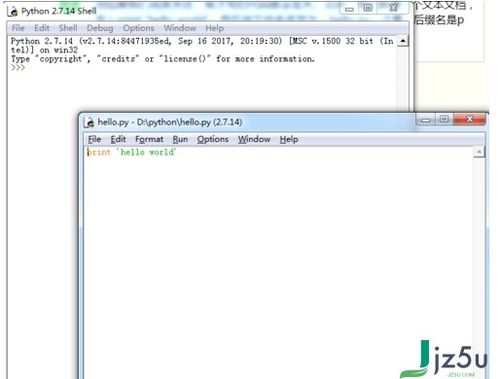Screen dimensions: 500x379
Task: Open Run menu in hello.py editor
Action: pyautogui.click(x=180, y=139)
